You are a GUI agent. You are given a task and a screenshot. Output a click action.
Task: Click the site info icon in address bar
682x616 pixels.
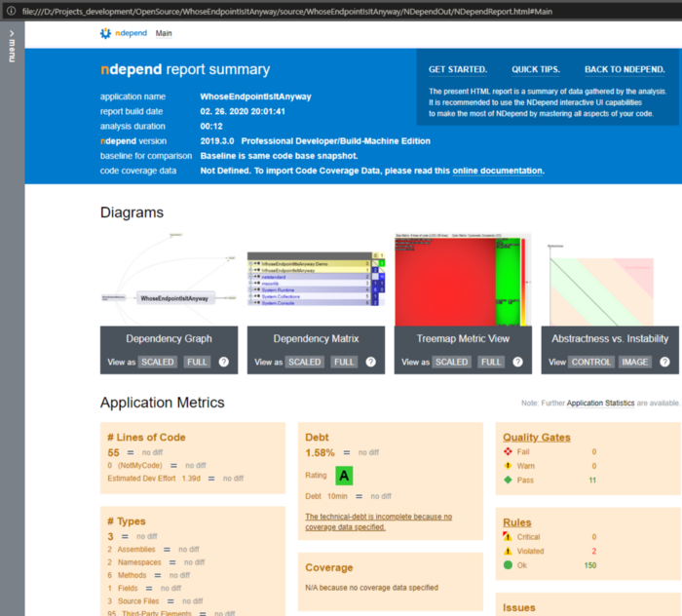[x=12, y=11]
